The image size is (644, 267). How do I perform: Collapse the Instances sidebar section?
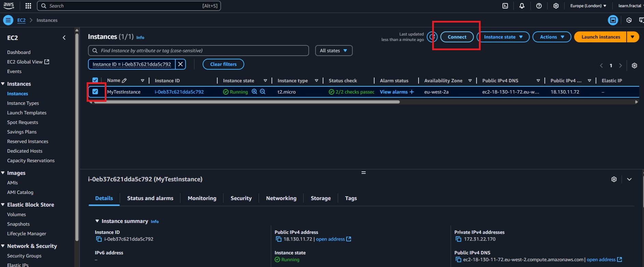pos(3,84)
